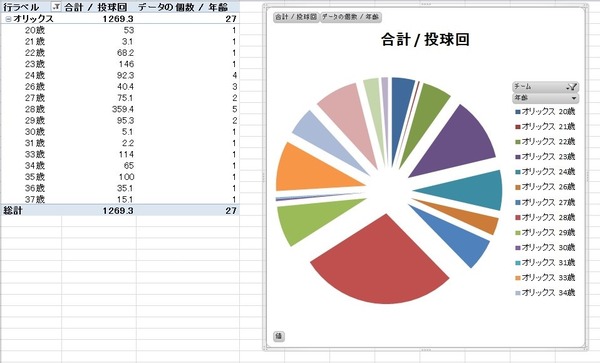The width and height of the screenshot is (600, 363).
Task: Select row label 30歳 in pivot table
Action: coord(35,132)
